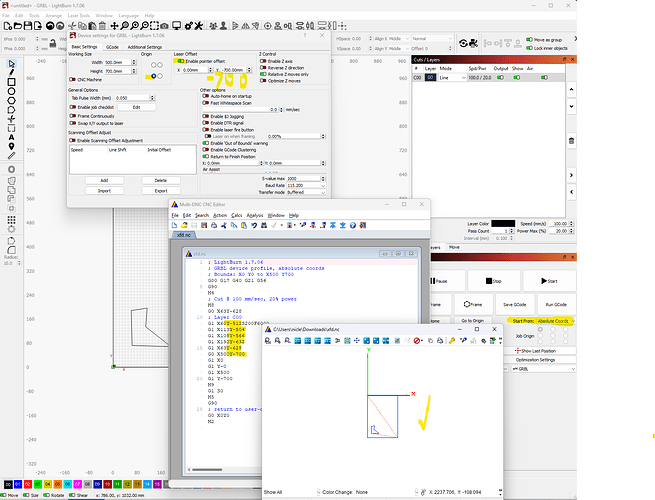
Task: Click the Save disk icon in LightBurn toolbar
Action: (28, 26)
